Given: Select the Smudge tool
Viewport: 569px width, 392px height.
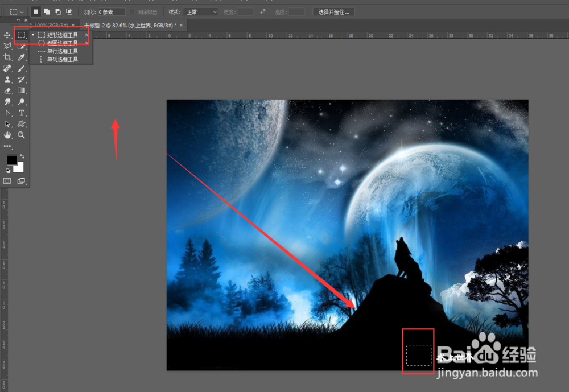Looking at the screenshot, I should (7, 102).
